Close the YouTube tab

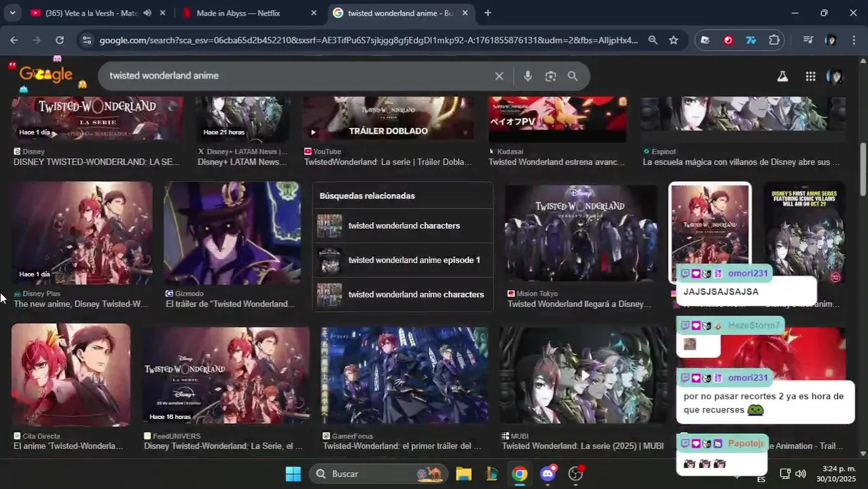click(x=162, y=13)
